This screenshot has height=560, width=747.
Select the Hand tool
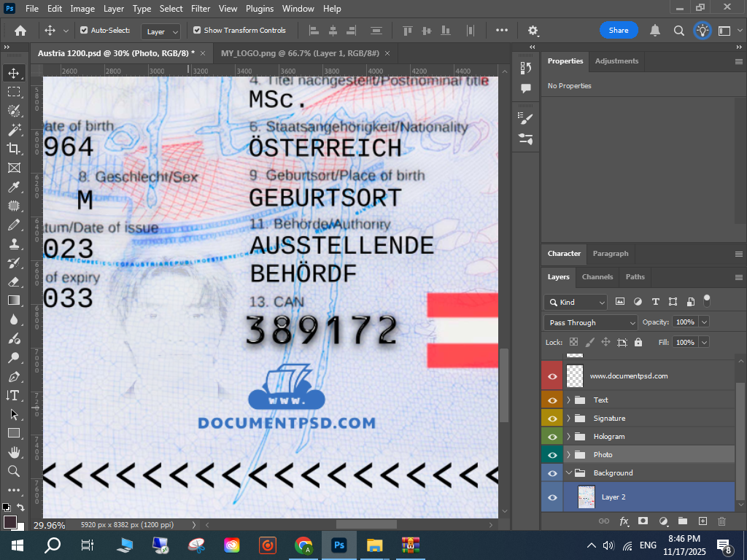point(14,452)
